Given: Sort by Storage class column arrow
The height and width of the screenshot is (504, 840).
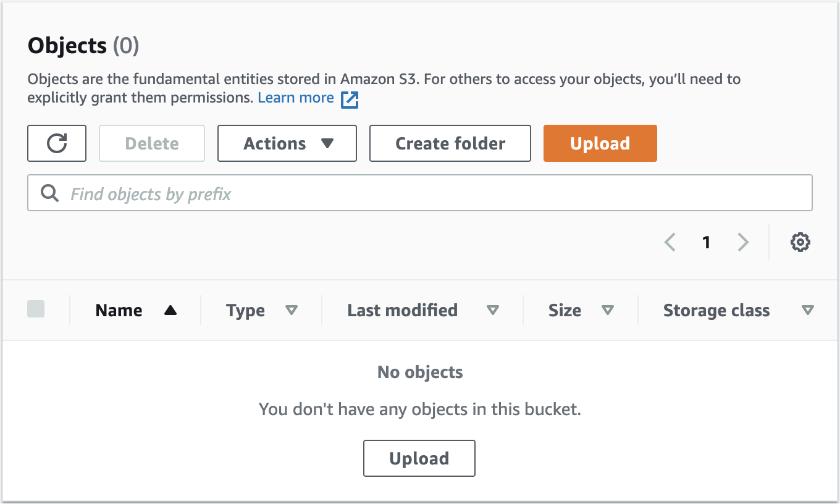Looking at the screenshot, I should pyautogui.click(x=807, y=311).
